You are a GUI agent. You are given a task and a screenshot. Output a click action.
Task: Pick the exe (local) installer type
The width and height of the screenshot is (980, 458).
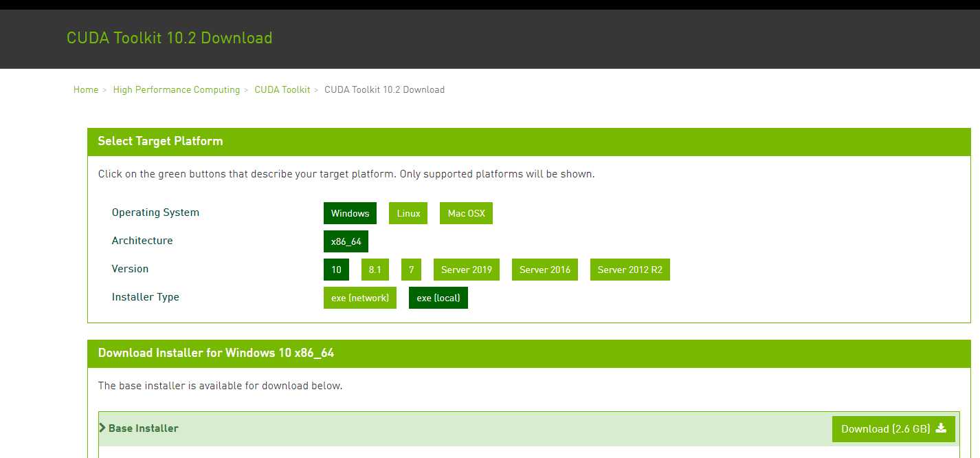[x=438, y=298]
